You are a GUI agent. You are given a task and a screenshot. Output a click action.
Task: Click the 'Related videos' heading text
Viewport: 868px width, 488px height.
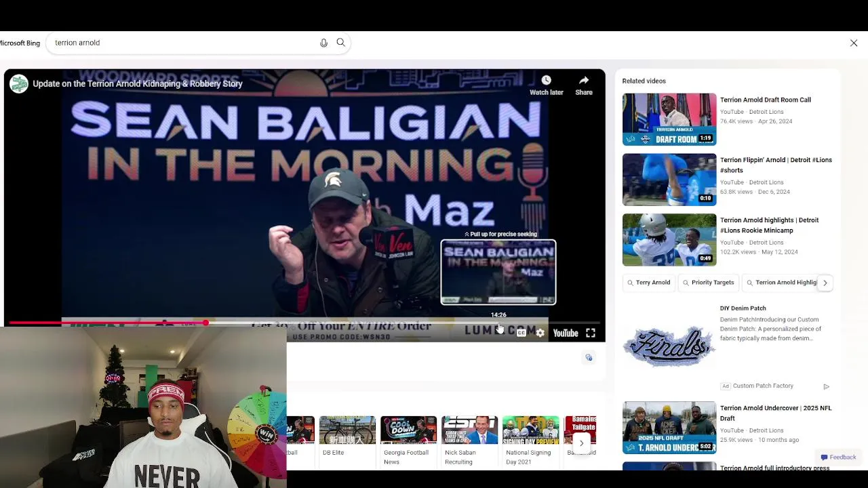(644, 81)
